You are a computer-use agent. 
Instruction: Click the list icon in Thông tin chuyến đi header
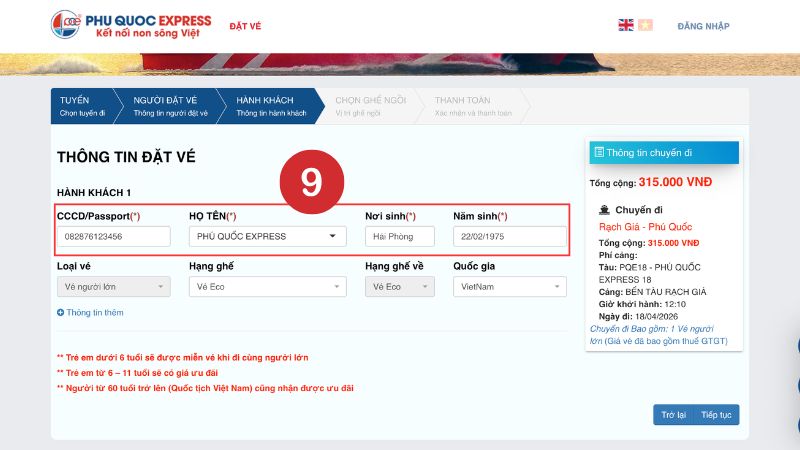tap(599, 152)
